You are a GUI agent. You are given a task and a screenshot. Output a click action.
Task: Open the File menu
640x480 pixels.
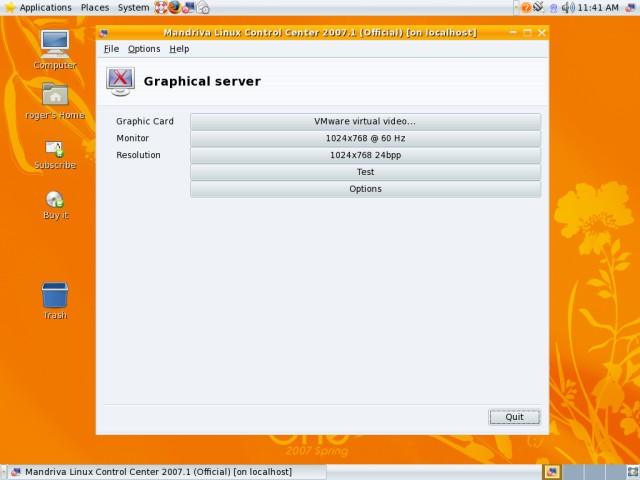tap(111, 49)
